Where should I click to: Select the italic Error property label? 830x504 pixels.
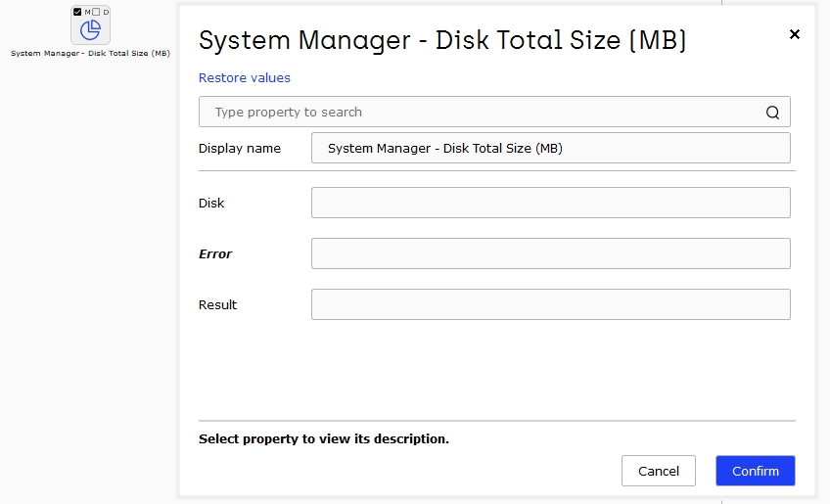tap(215, 253)
